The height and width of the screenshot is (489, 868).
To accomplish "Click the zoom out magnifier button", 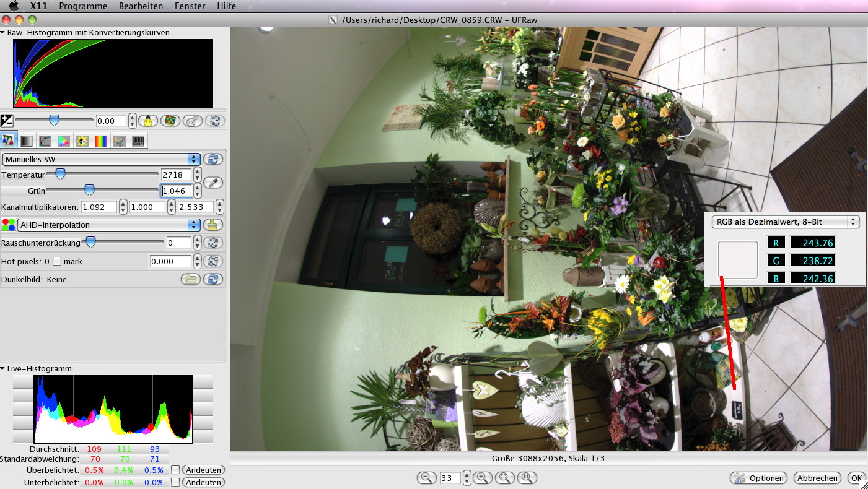I will (426, 478).
